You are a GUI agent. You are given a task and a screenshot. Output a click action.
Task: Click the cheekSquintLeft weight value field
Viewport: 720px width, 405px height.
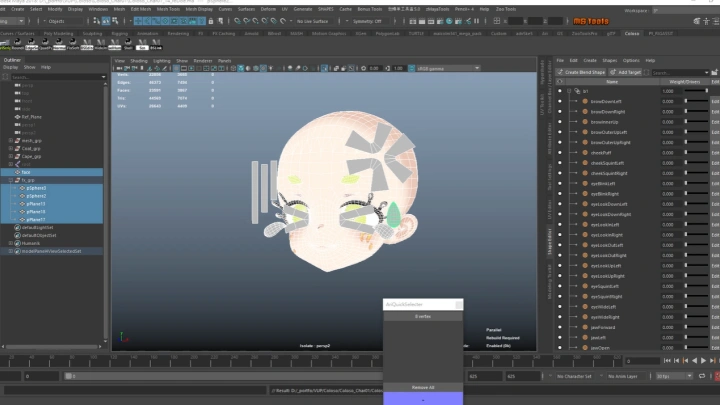671,163
